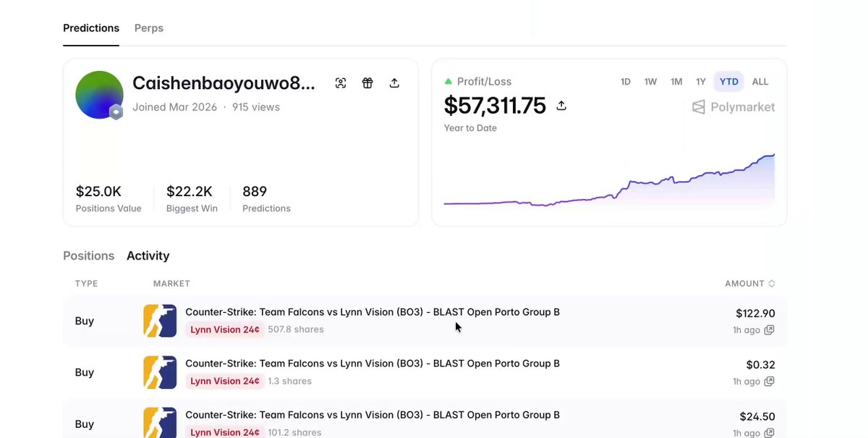
Task: Click the $24.50 amount
Action: pyautogui.click(x=757, y=416)
